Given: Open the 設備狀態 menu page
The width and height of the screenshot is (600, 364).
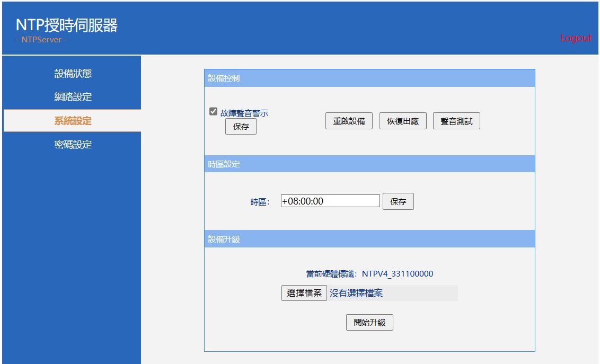Looking at the screenshot, I should [73, 74].
